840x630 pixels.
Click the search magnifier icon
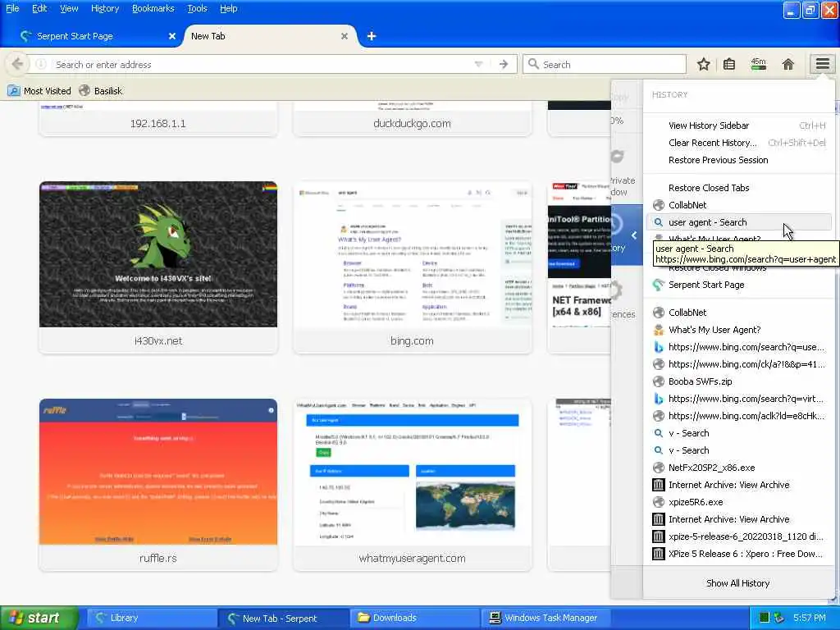(x=533, y=64)
